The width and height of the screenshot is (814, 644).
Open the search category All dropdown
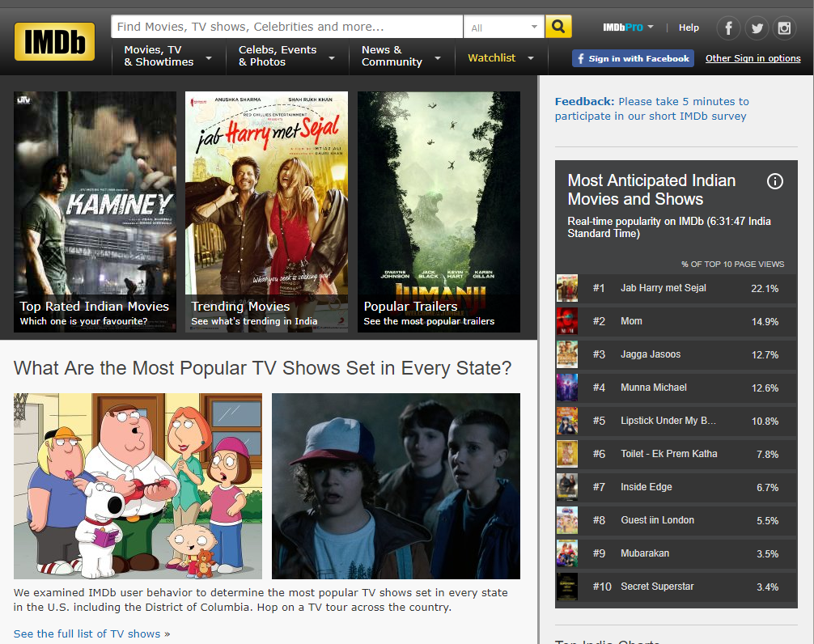click(x=503, y=27)
